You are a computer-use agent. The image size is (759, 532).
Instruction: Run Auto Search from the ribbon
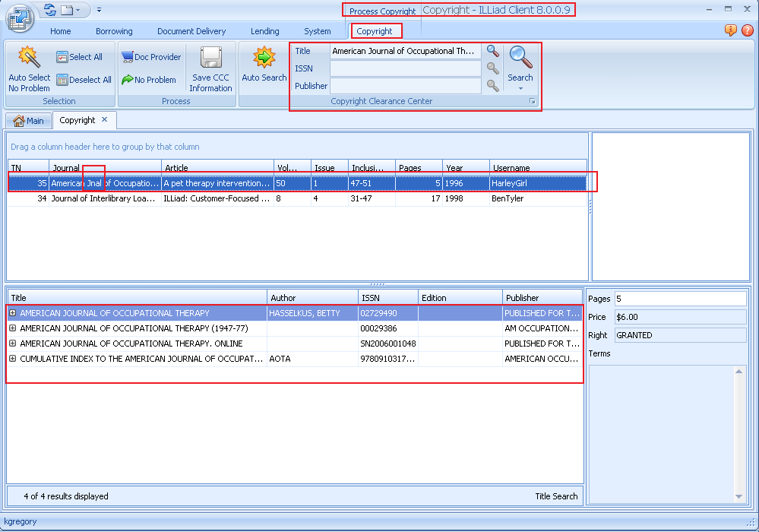click(x=264, y=58)
